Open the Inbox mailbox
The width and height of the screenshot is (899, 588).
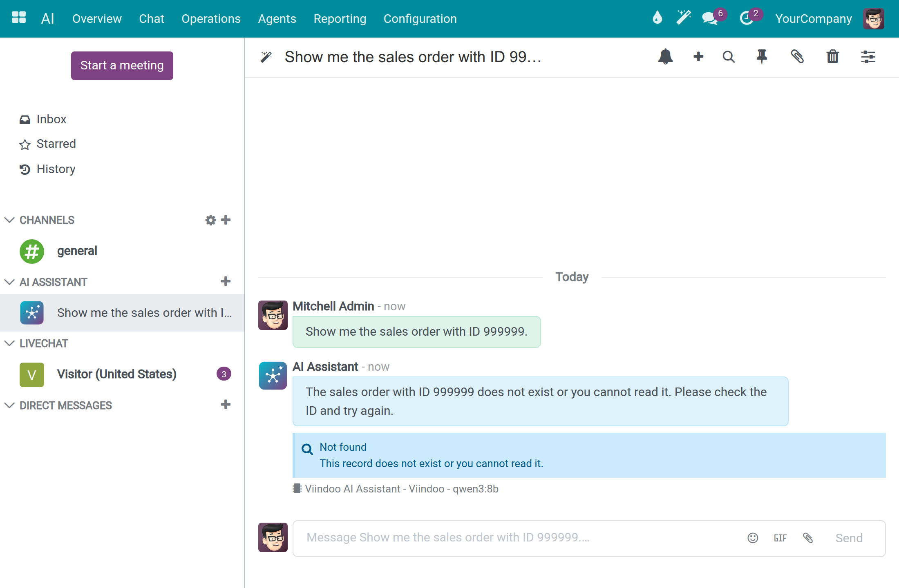43,119
